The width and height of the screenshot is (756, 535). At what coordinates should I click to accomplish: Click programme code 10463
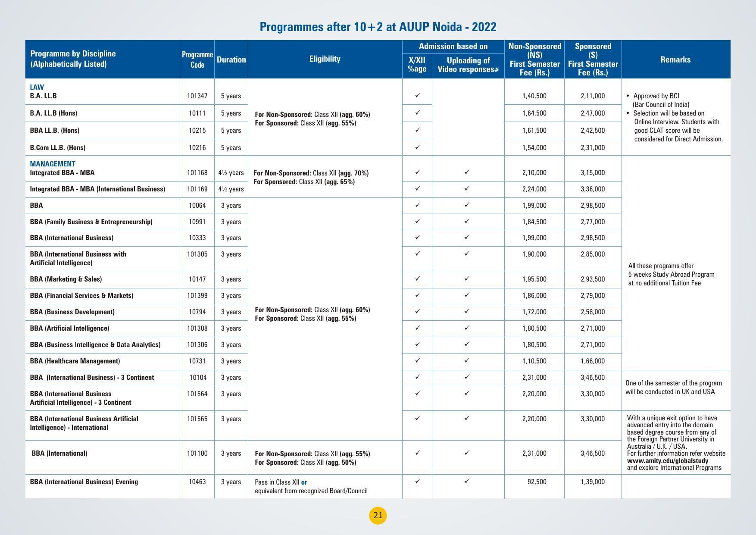[197, 482]
